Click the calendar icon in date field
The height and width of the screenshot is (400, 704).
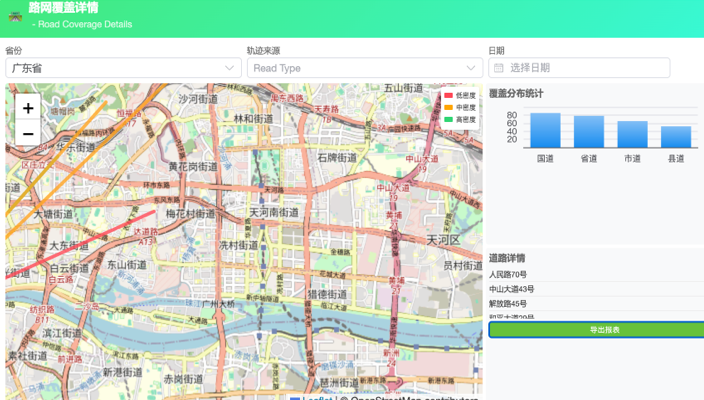(x=499, y=68)
